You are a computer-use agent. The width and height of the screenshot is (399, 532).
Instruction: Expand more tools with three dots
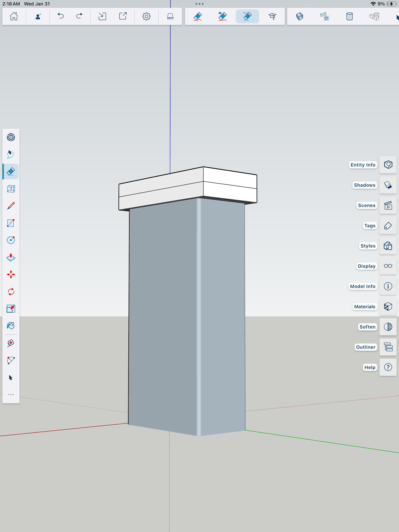(x=11, y=395)
